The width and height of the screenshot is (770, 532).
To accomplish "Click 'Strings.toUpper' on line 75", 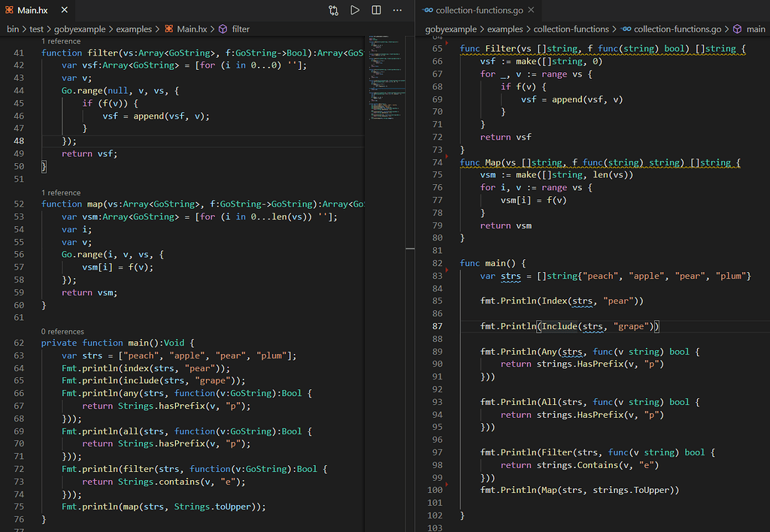I will click(x=213, y=506).
